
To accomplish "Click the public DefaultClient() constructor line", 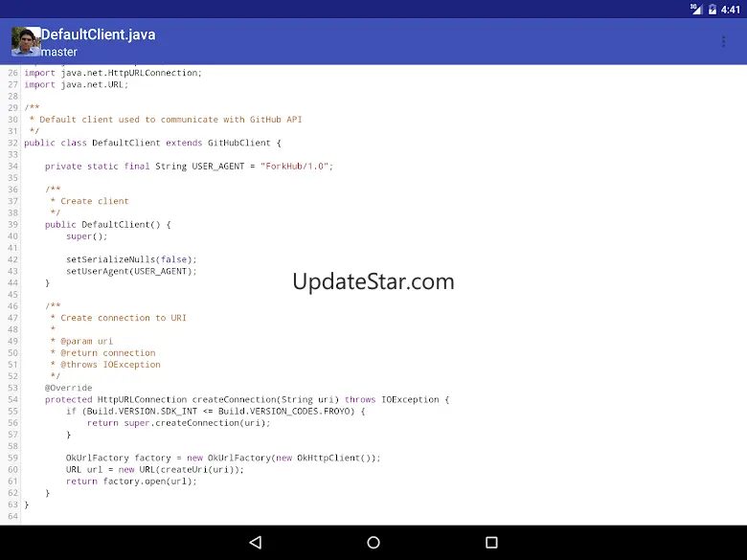I will (107, 224).
